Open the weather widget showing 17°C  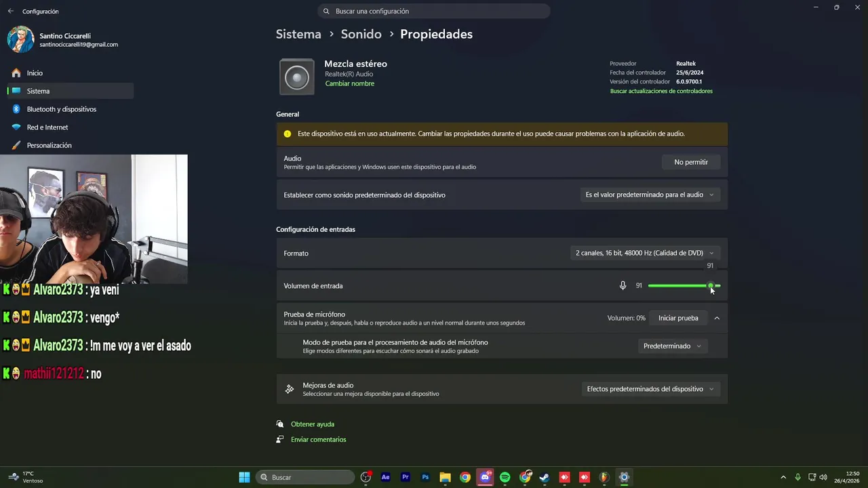[27, 477]
